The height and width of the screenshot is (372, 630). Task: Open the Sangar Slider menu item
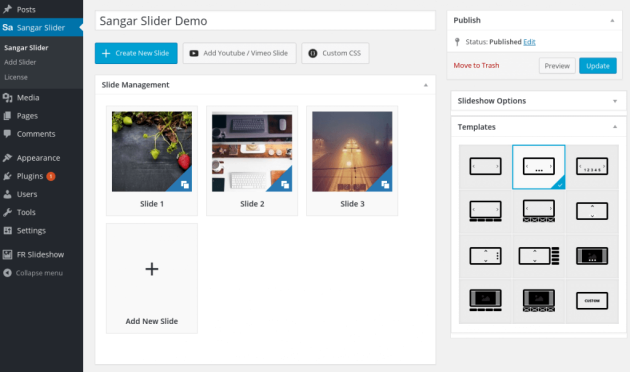pos(41,27)
